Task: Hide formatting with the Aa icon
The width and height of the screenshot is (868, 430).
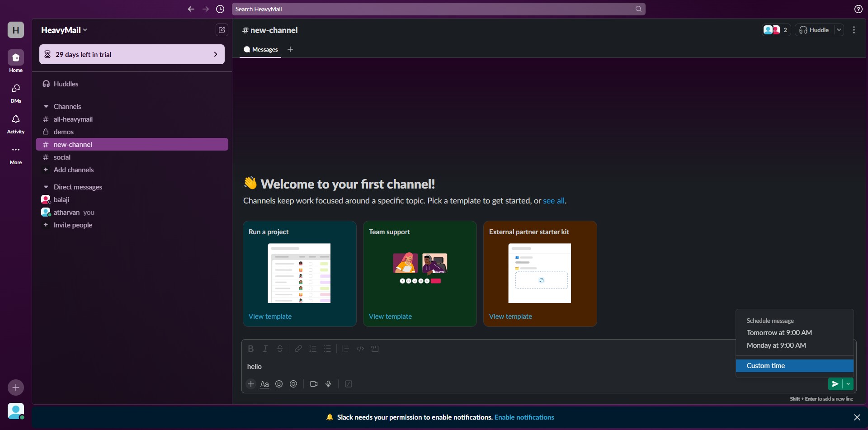Action: 264,384
